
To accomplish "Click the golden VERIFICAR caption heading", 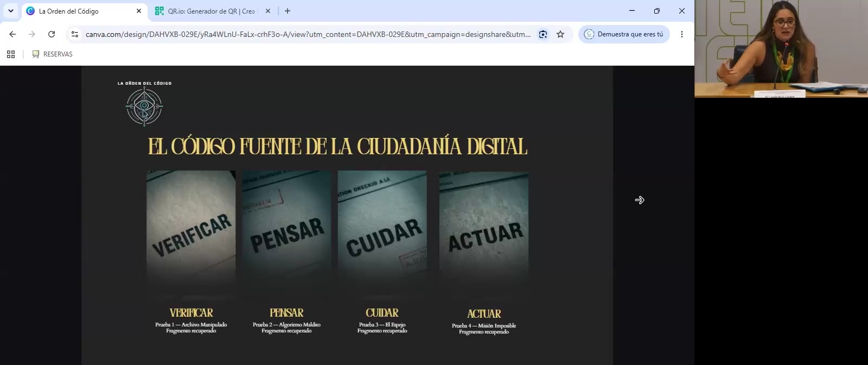I will [191, 313].
